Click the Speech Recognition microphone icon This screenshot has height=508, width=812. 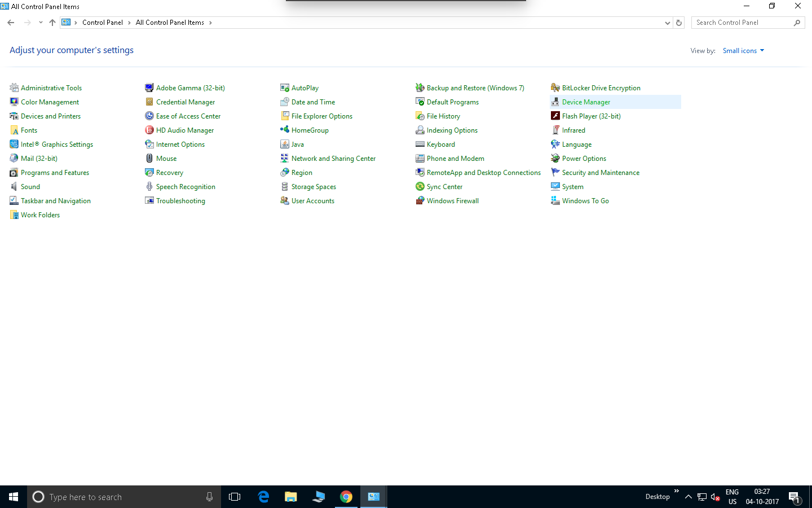(x=149, y=186)
